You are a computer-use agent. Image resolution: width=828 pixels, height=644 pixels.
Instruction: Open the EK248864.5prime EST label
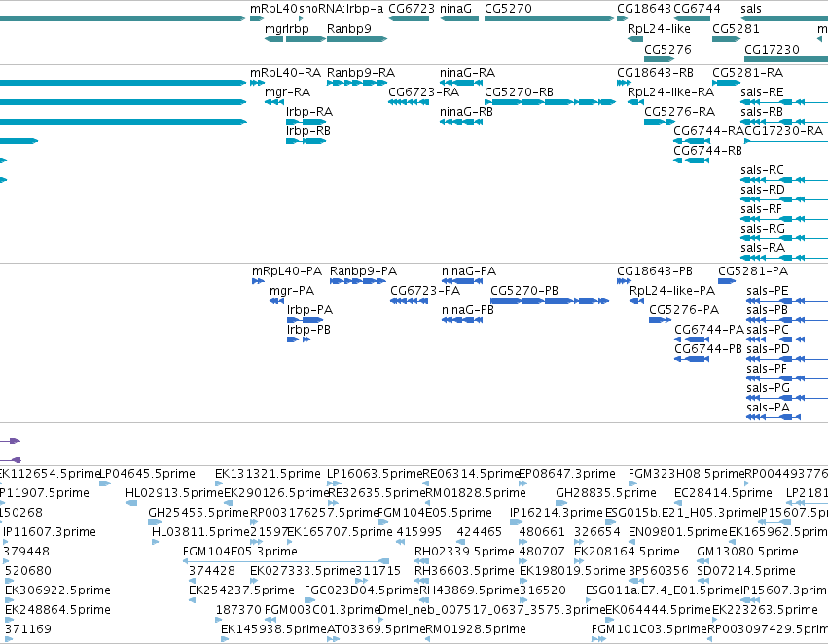[58, 610]
